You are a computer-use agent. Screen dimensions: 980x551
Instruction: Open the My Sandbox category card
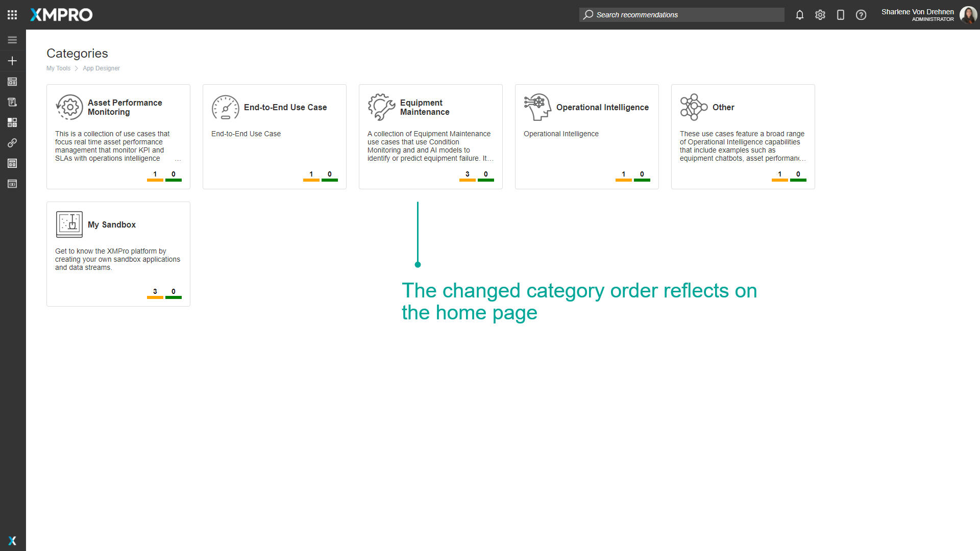(x=118, y=254)
